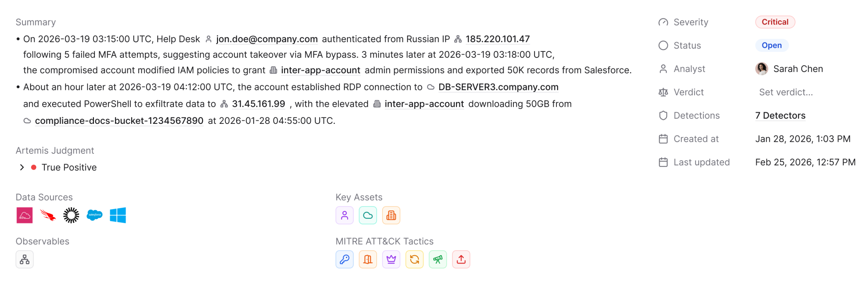Open the 7 Detectors link
Viewport: 868px width, 284px height.
coord(780,115)
